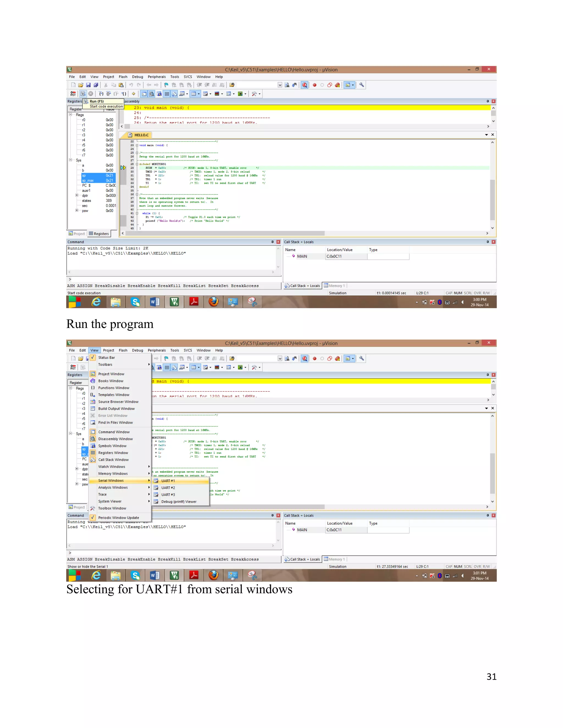Click Stop icon in Run-tooltip screenshot

point(91,94)
